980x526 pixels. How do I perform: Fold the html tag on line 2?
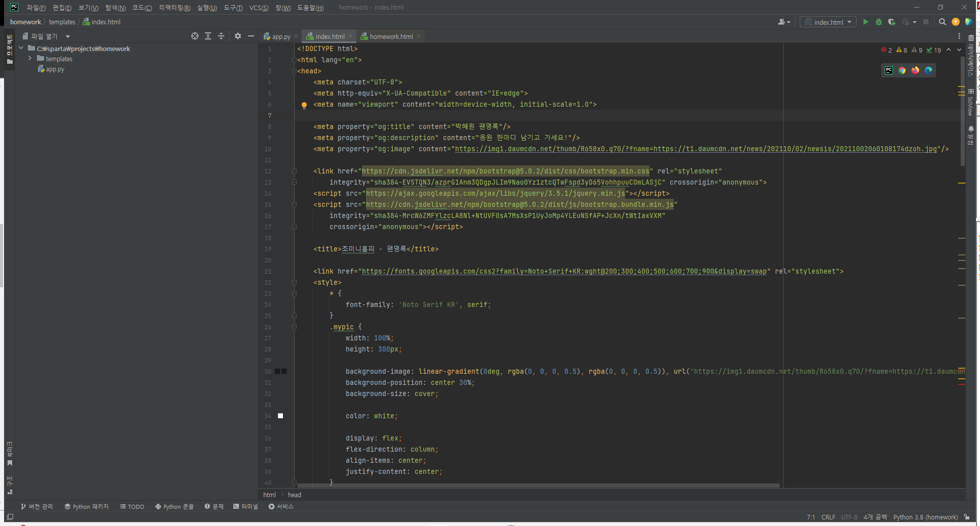tap(294, 60)
